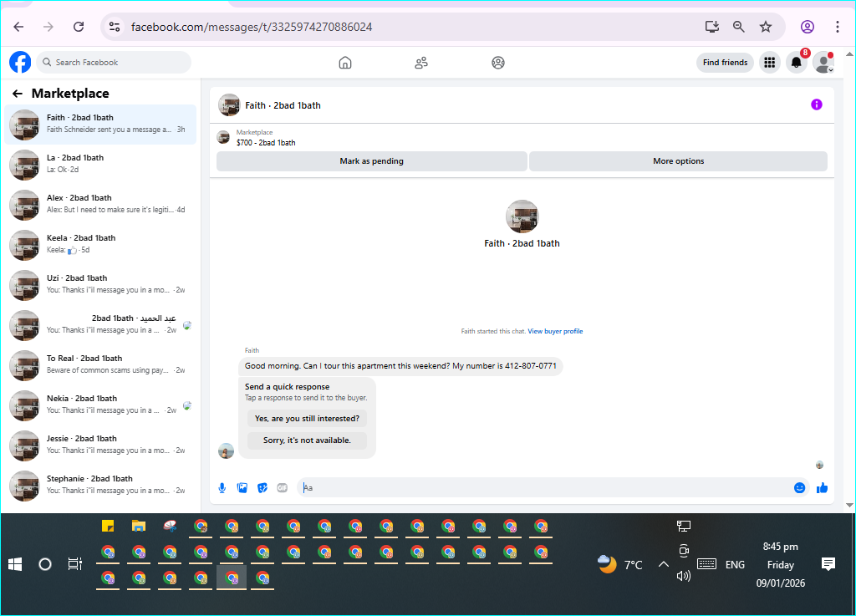Show hidden system tray icons
Screen dimensions: 856x616
point(663,564)
